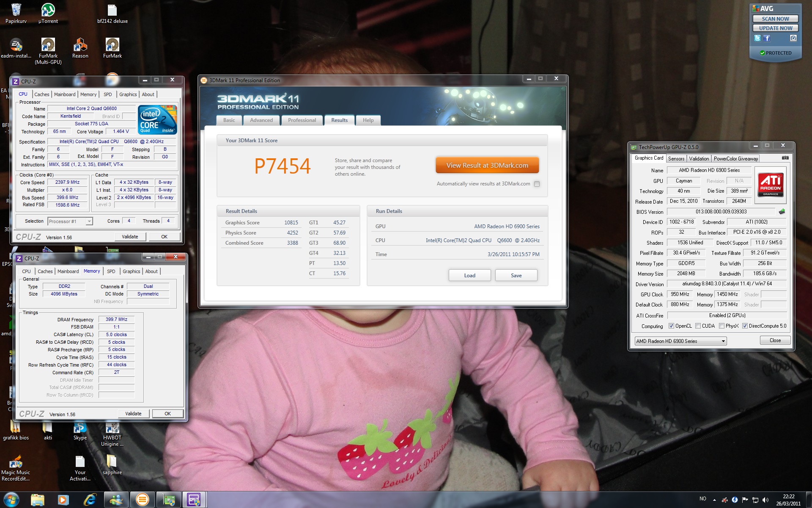Viewport: 812px width, 508px height.
Task: Launch the Reason desktop shortcut
Action: [80, 48]
